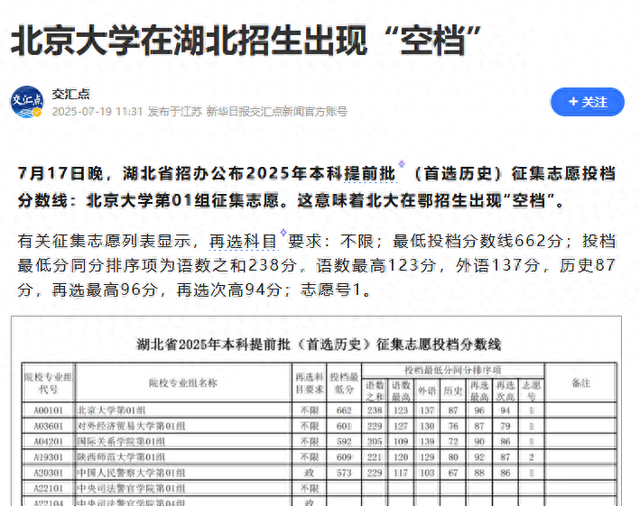
Task: Click the 601 minimum score cell
Action: pyautogui.click(x=344, y=426)
